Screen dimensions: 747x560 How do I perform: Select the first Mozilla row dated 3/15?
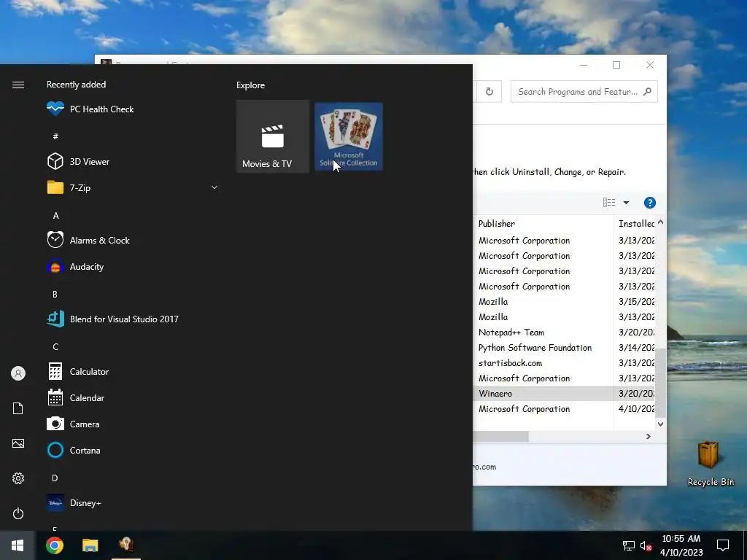point(564,301)
